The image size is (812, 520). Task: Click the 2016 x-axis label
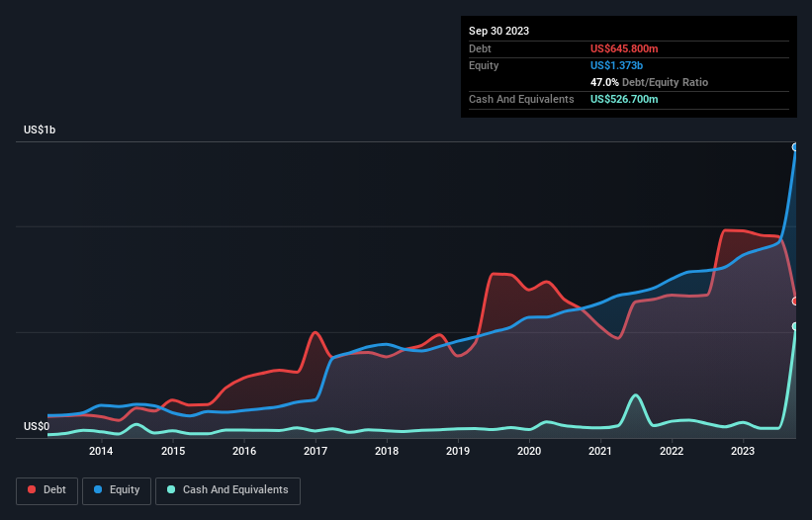244,451
